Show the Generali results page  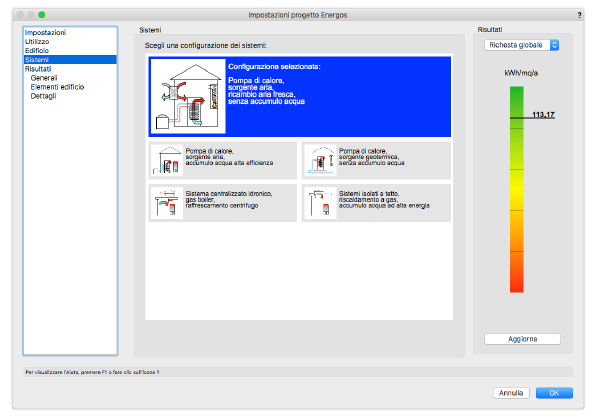[x=44, y=78]
